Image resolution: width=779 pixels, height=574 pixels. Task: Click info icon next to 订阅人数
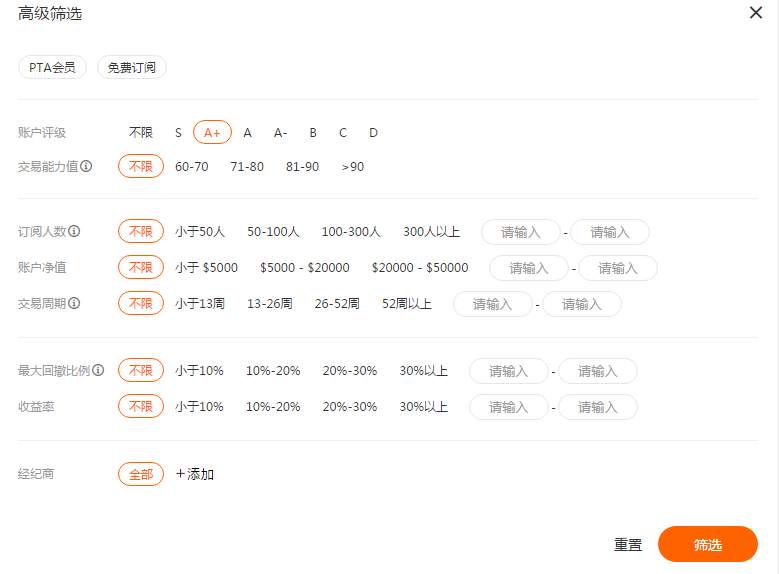pyautogui.click(x=74, y=231)
